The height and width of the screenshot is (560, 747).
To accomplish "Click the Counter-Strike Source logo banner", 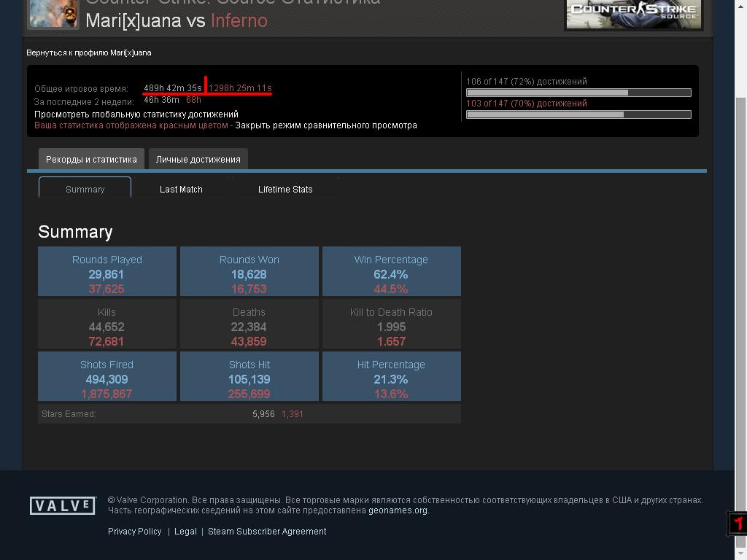I will (x=634, y=15).
